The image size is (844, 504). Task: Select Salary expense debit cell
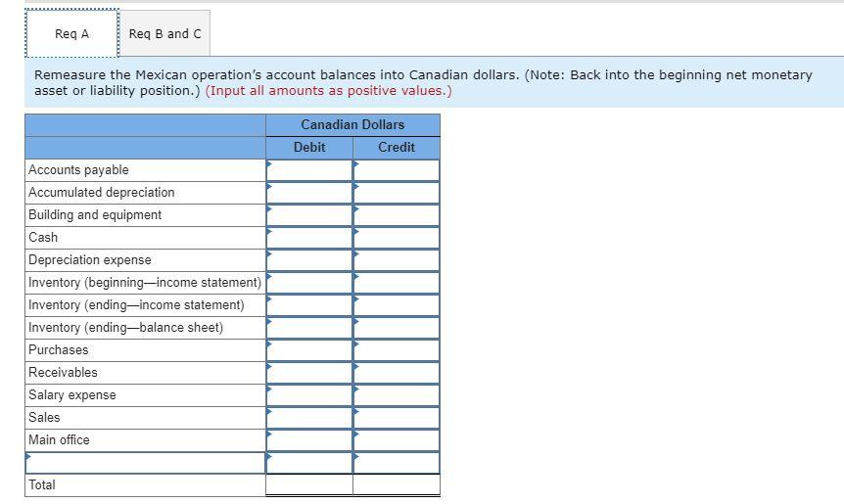coord(309,396)
